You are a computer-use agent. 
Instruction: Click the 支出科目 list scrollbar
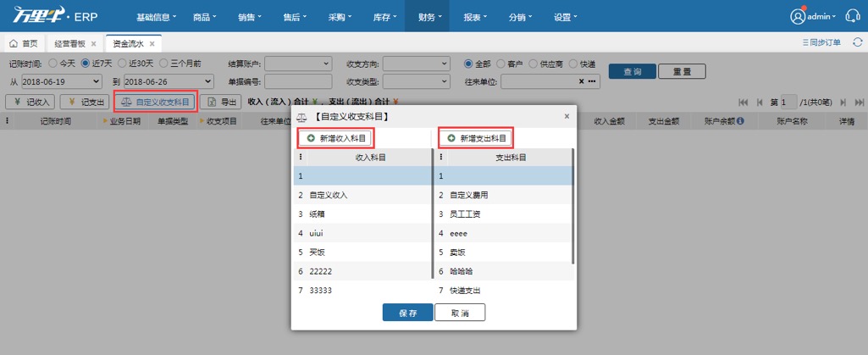coord(572,206)
